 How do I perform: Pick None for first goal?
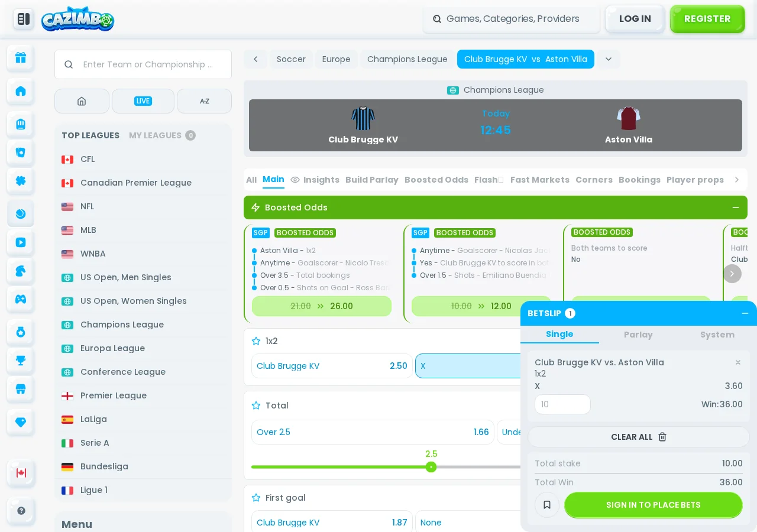468,523
